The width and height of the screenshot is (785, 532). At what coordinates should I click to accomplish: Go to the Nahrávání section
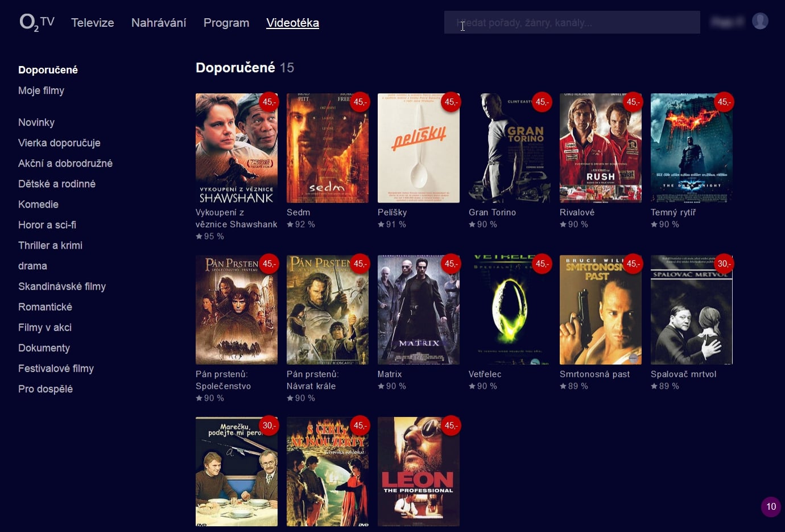click(159, 23)
